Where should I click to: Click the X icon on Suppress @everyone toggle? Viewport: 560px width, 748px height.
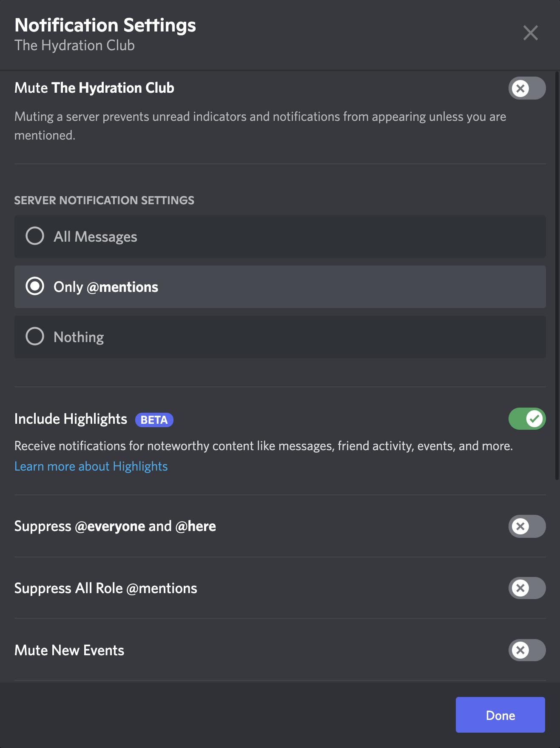(520, 526)
